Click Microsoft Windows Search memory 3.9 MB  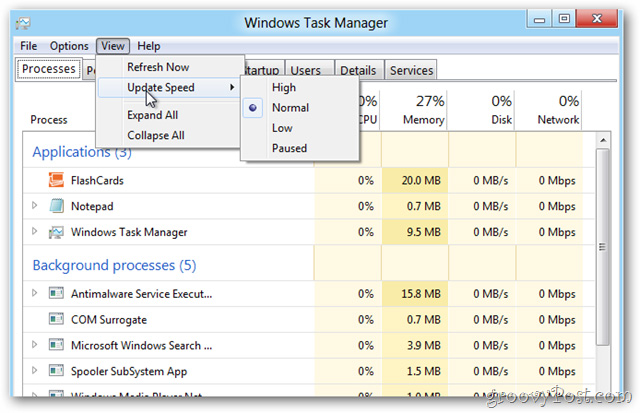pyautogui.click(x=423, y=346)
